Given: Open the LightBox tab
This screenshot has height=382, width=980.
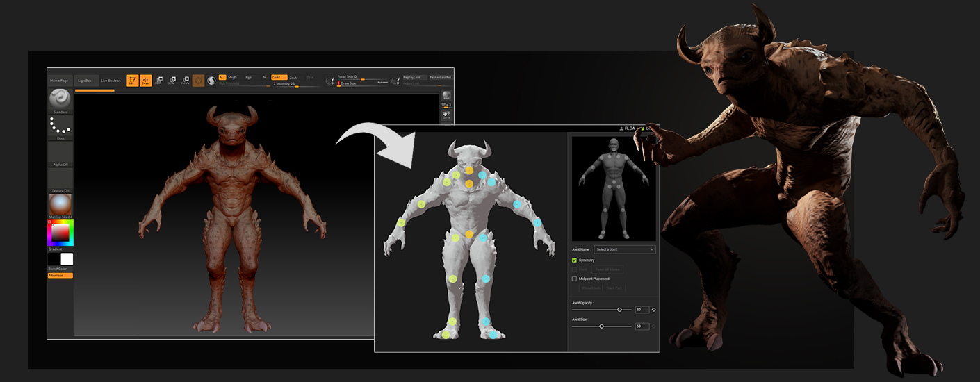Looking at the screenshot, I should (84, 81).
